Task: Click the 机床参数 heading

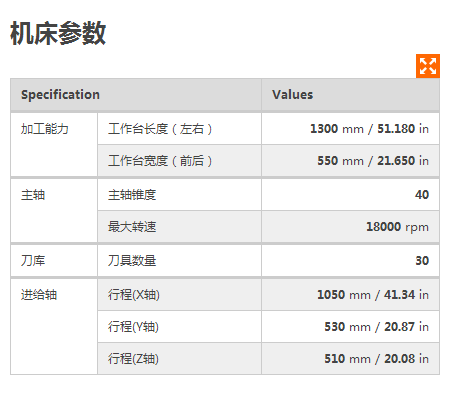Action: pos(58,33)
